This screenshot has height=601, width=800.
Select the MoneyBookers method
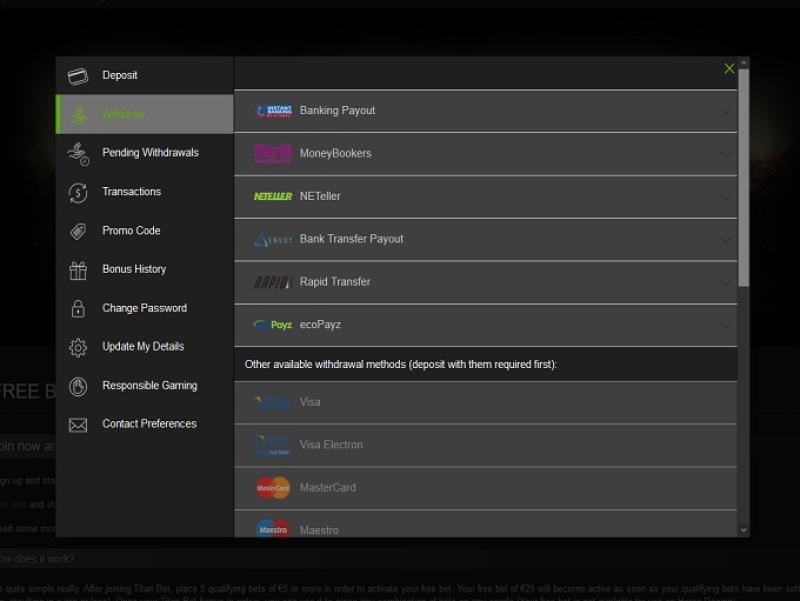click(x=486, y=154)
